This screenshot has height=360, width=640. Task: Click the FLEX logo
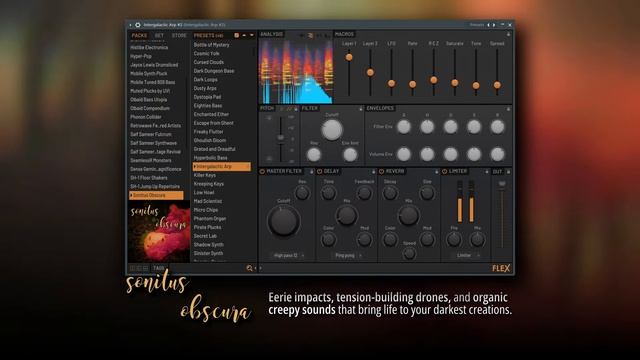(501, 268)
